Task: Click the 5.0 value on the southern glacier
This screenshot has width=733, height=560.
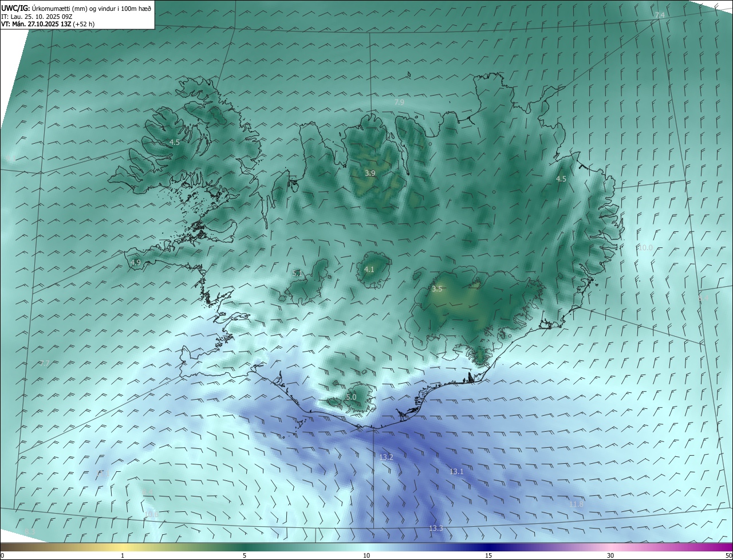Action: tap(351, 397)
